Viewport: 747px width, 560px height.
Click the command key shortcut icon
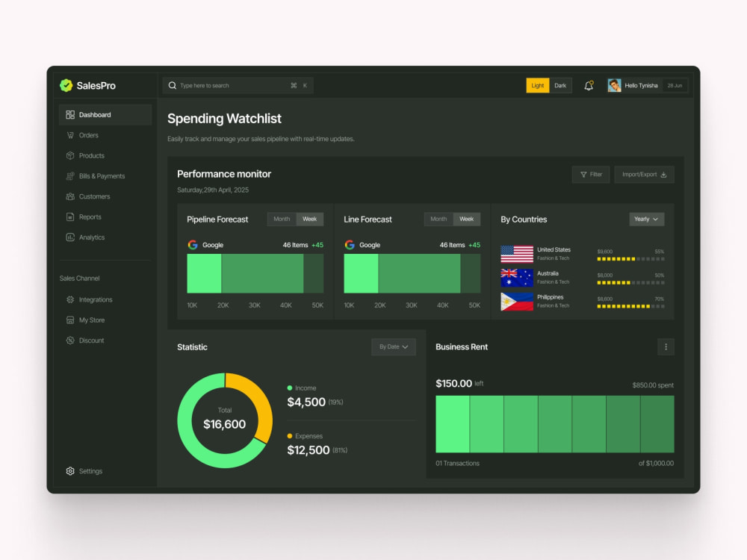tap(294, 86)
